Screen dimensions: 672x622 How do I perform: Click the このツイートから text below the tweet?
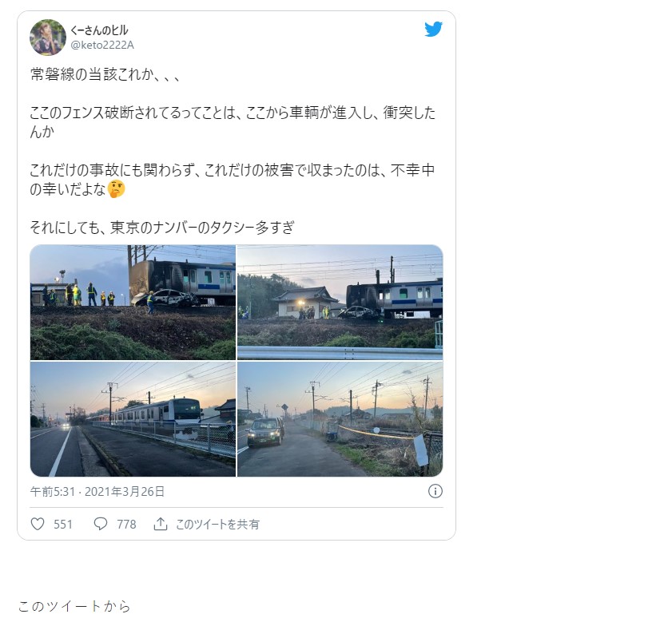pos(74,606)
